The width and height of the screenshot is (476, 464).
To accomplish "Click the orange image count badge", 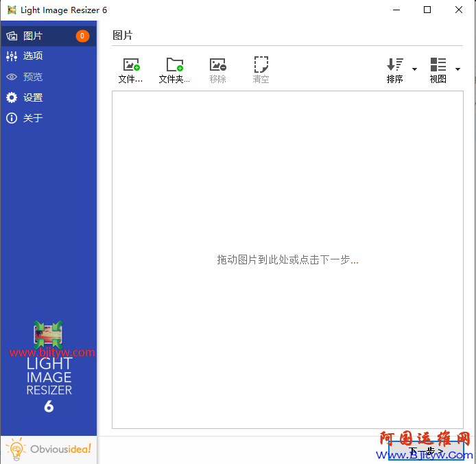I will click(x=82, y=36).
